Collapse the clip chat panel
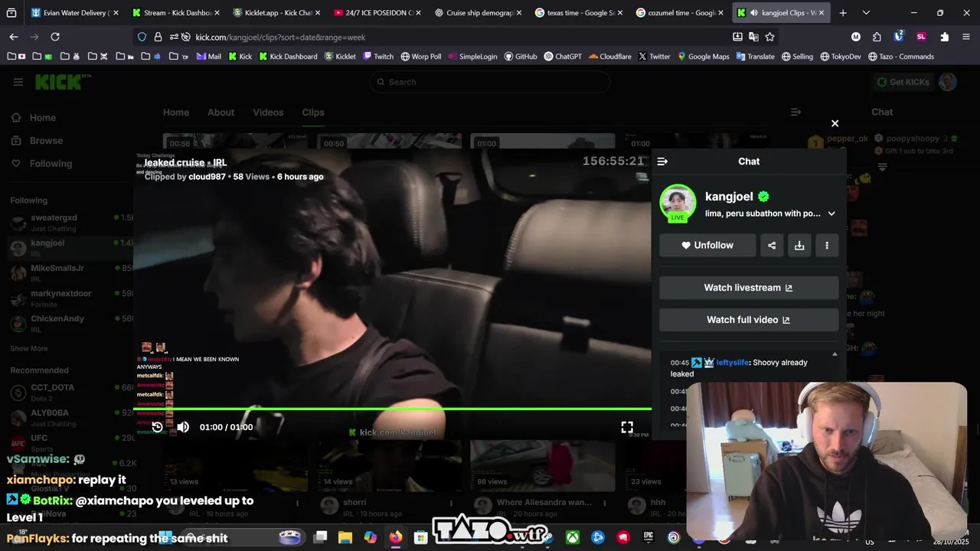Image resolution: width=980 pixels, height=551 pixels. coord(662,161)
